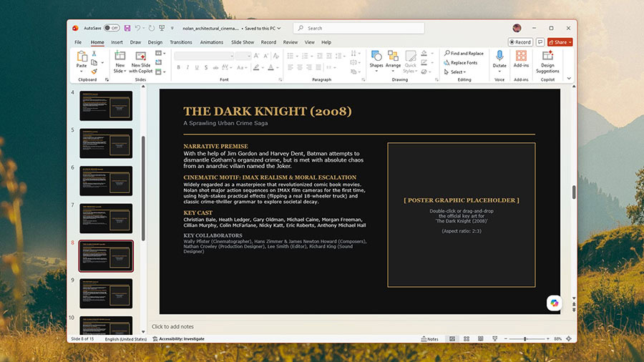Toggle bulleted list
This screenshot has height=362, width=644.
(291, 56)
